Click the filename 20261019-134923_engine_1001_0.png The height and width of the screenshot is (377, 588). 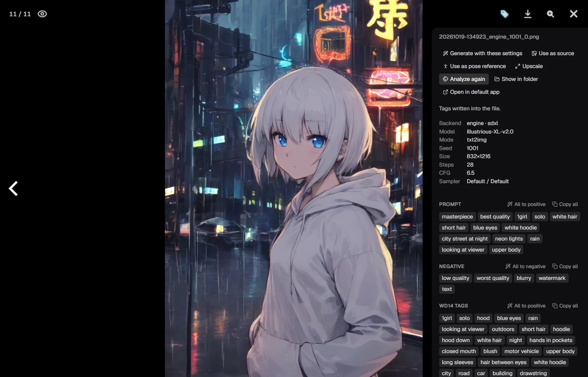[489, 37]
